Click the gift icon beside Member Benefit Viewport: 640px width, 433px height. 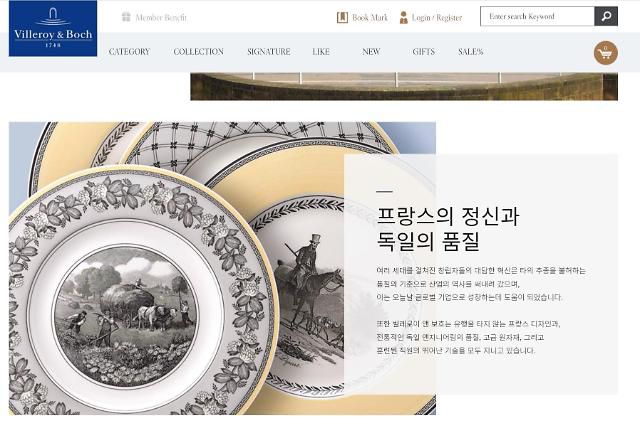126,17
